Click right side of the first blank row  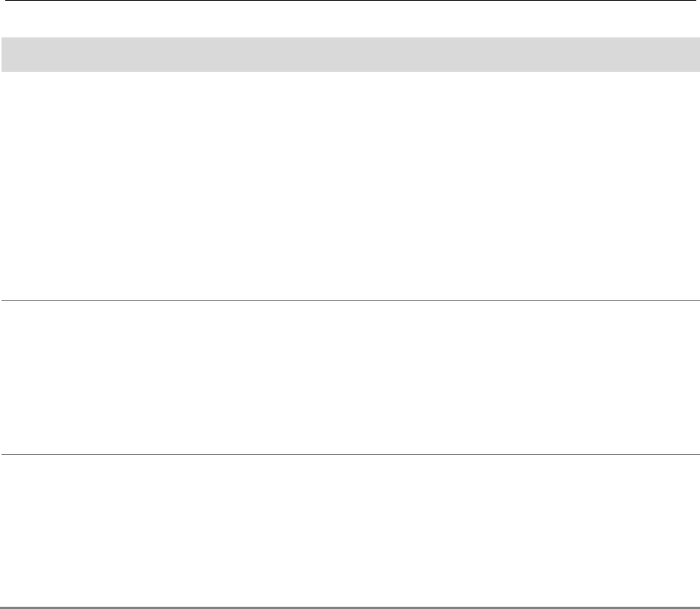click(x=651, y=186)
